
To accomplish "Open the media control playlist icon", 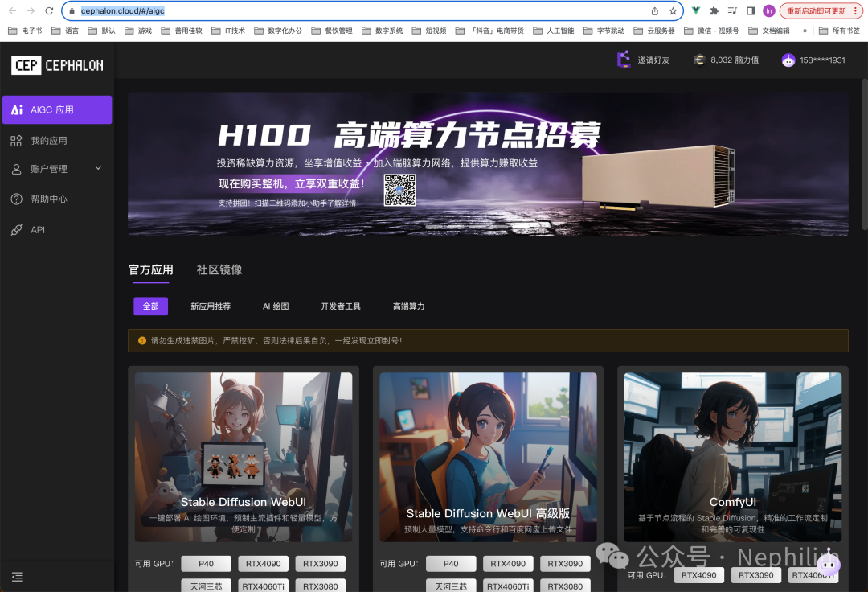I will (x=732, y=11).
